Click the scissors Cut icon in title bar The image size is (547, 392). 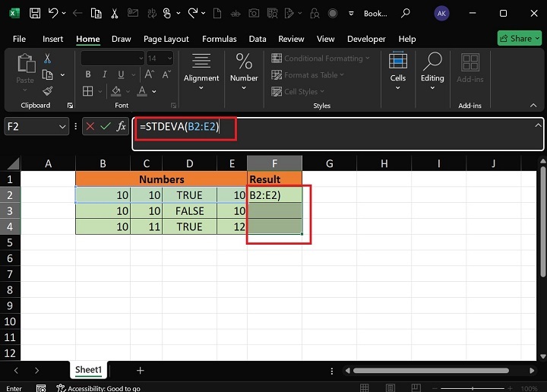pos(115,13)
